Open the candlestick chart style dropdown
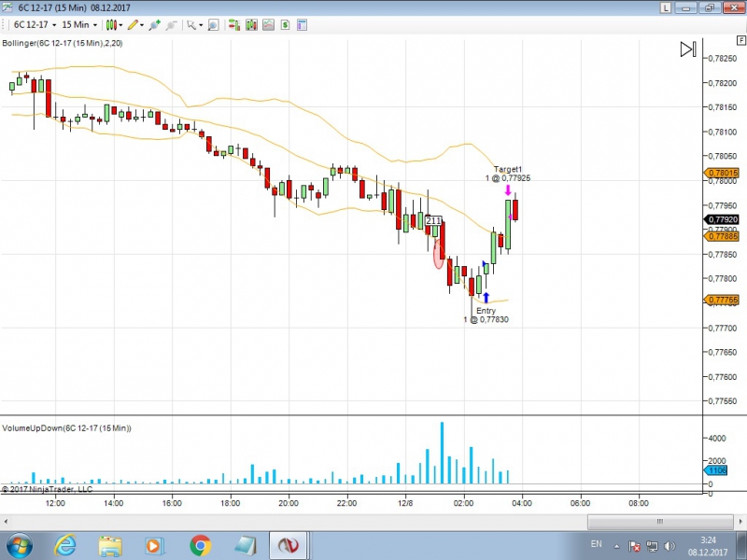747x560 pixels. 114,25
